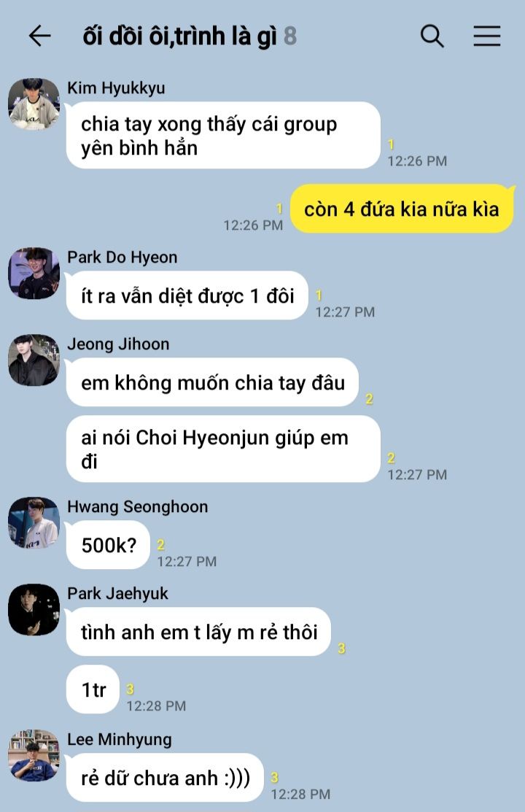The image size is (525, 812).
Task: Tap the 'rẻ dữ chưa anh :)))' message
Action: pyautogui.click(x=166, y=777)
